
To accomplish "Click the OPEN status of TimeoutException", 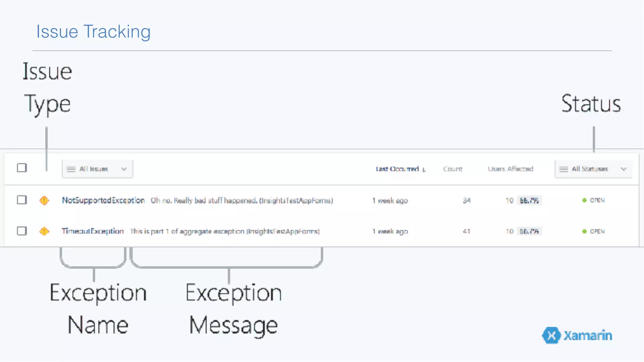I will (x=593, y=231).
